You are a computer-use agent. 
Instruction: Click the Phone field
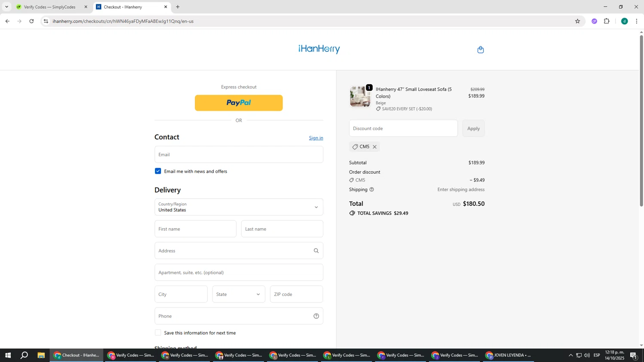click(x=239, y=316)
